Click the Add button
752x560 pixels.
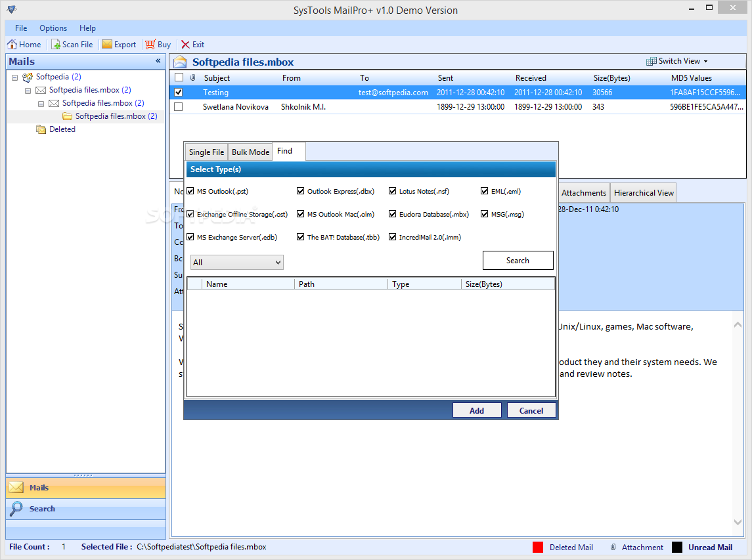[477, 410]
